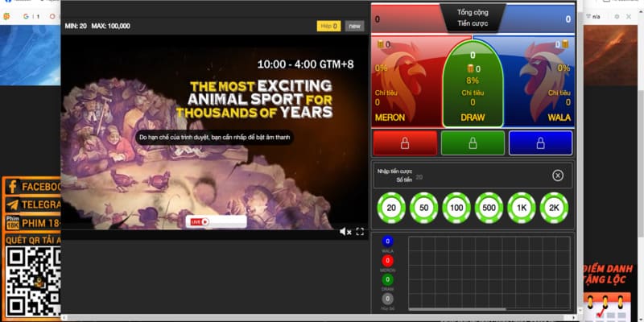Click the Telegram plane icon in sidebar
The width and height of the screenshot is (644, 322).
point(12,204)
